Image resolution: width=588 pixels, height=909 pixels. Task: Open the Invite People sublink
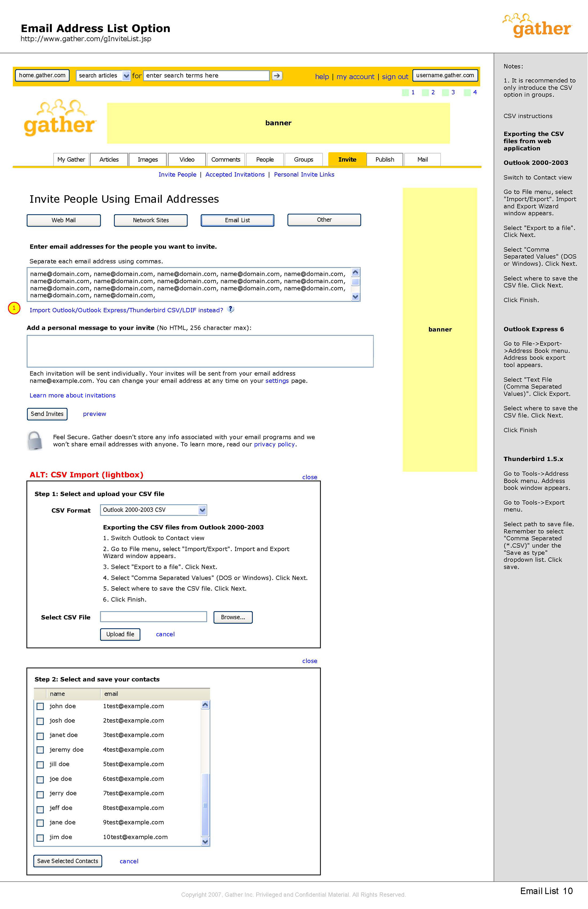pyautogui.click(x=177, y=174)
